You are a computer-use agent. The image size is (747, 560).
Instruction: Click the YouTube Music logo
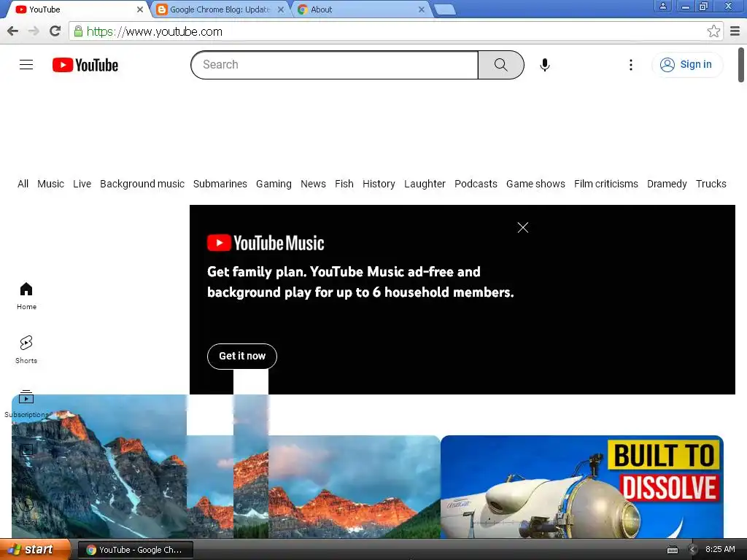pyautogui.click(x=266, y=243)
